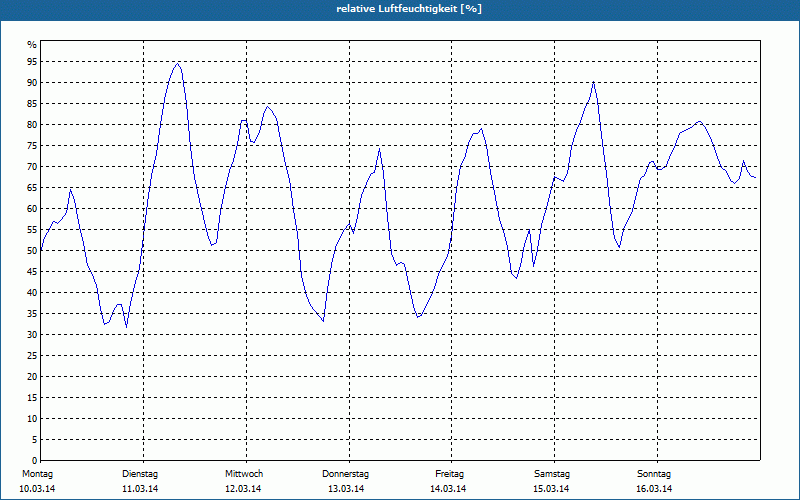Click the "Sonntag" day label

pos(654,474)
